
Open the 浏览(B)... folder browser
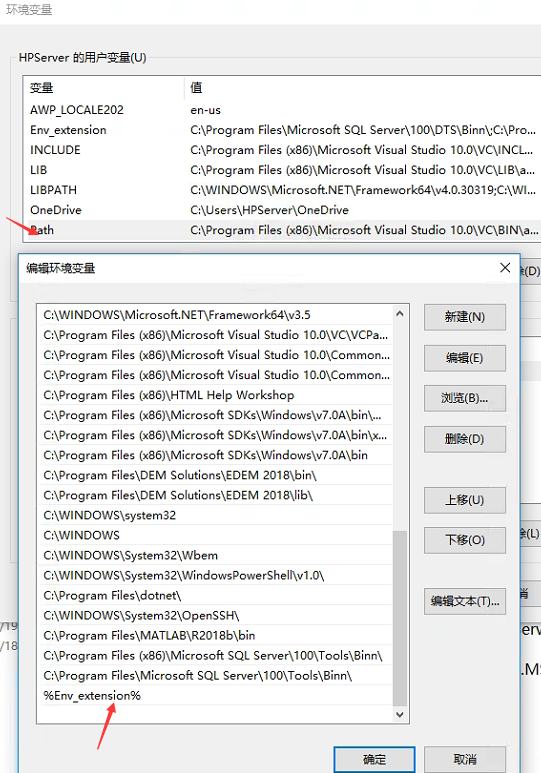click(465, 398)
